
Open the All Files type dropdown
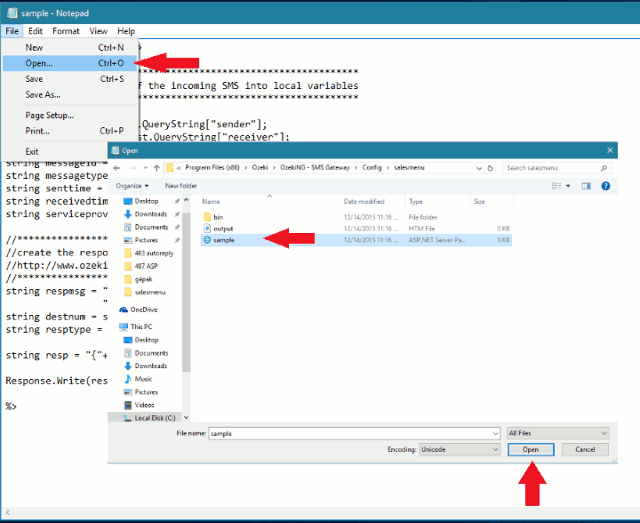pos(557,433)
